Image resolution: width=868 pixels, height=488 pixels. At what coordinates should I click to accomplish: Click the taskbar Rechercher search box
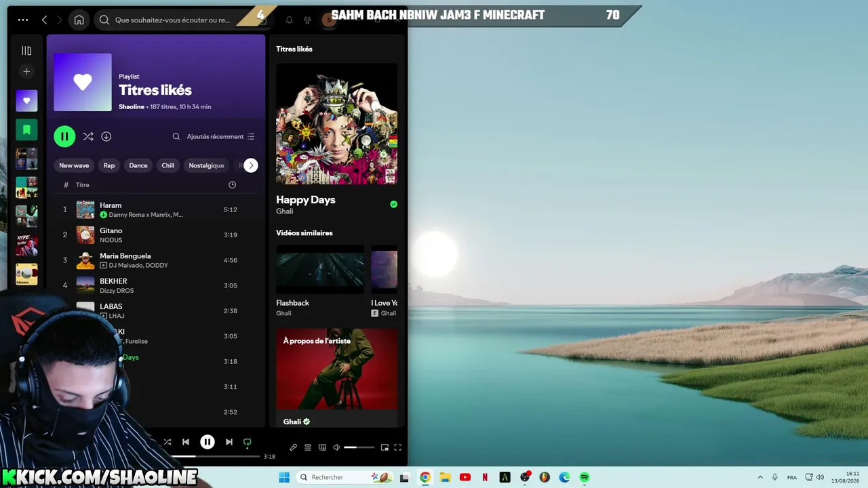click(x=344, y=477)
